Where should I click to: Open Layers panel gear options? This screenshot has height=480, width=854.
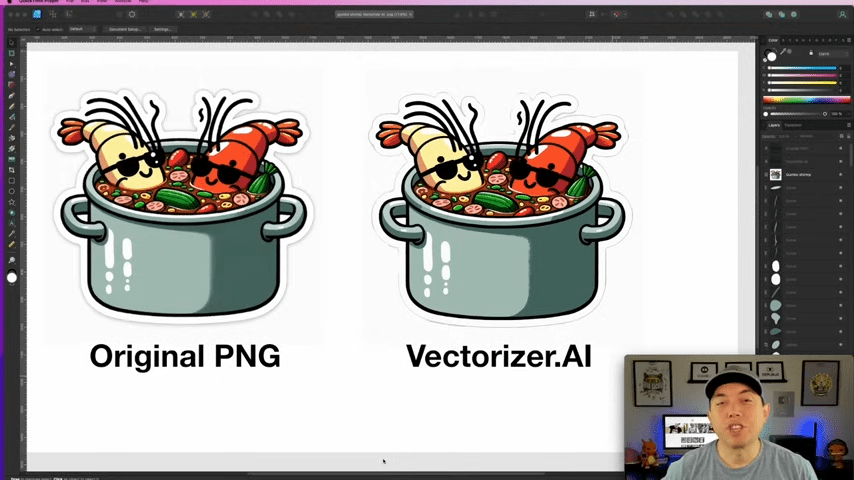[841, 136]
